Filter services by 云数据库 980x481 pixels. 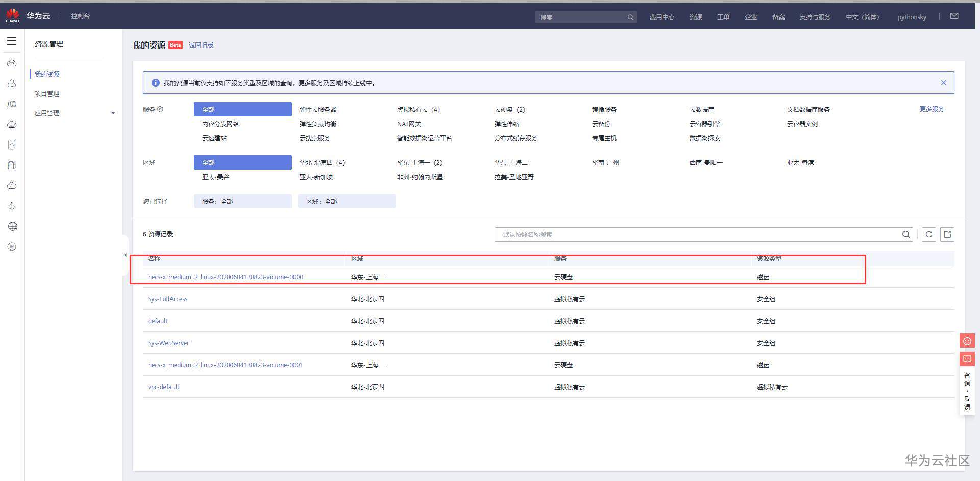(x=702, y=110)
